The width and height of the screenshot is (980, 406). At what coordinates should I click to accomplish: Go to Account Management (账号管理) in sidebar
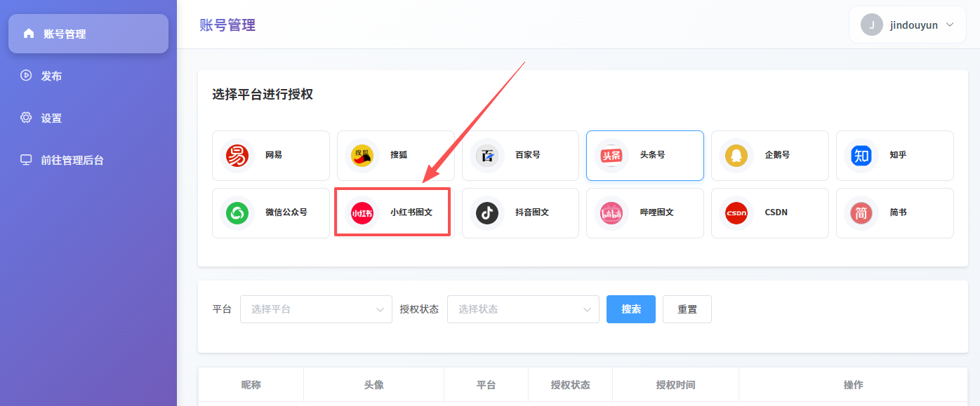88,34
